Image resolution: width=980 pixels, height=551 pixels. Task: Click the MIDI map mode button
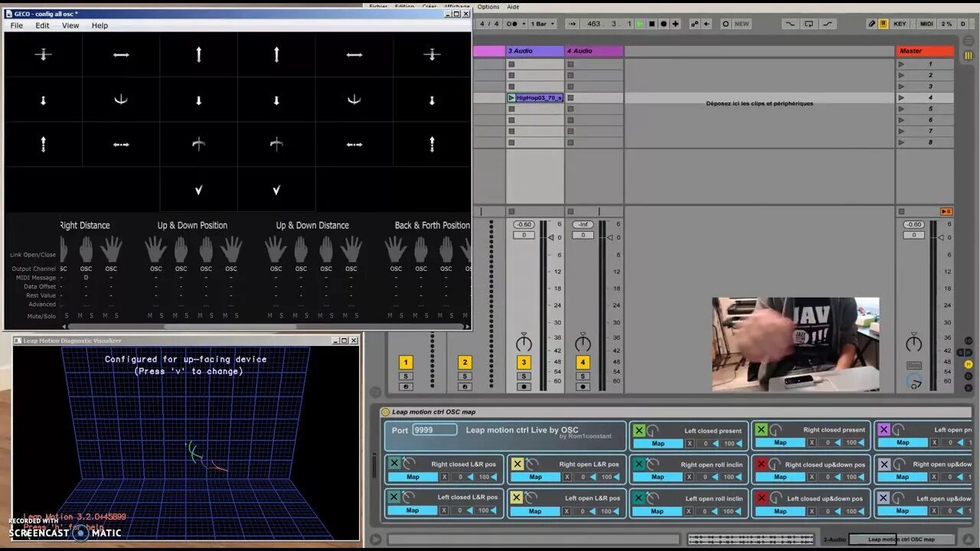pyautogui.click(x=926, y=24)
